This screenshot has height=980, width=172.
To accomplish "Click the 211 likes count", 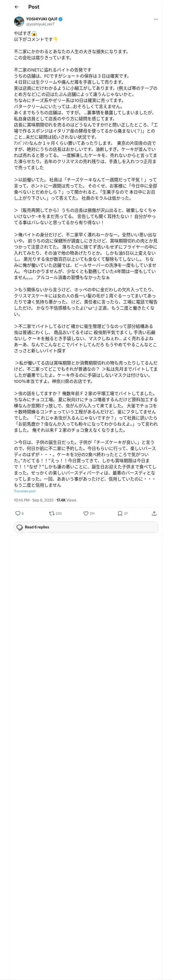I will [92, 514].
